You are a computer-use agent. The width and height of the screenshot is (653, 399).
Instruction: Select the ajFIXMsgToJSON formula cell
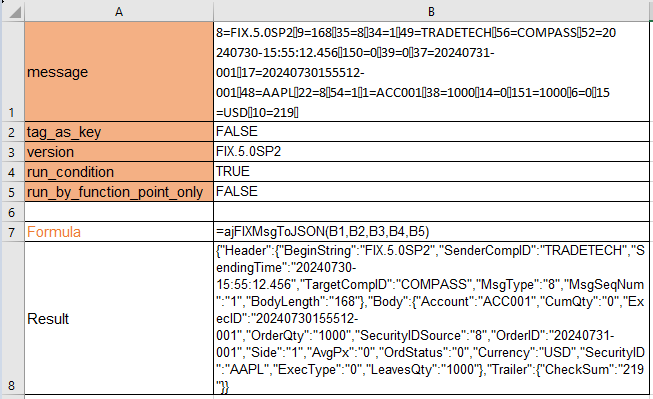tap(431, 232)
